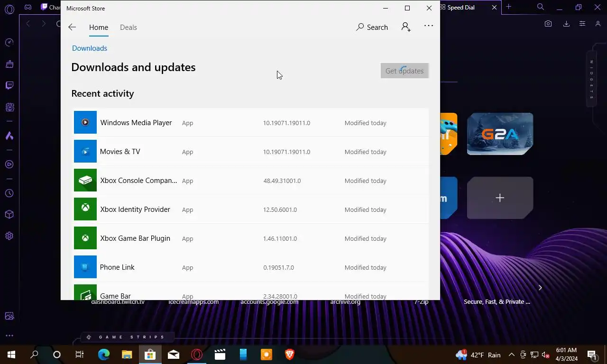Screen dimensions: 607x364
Task: Open Brave browser from taskbar
Action: coord(289,355)
